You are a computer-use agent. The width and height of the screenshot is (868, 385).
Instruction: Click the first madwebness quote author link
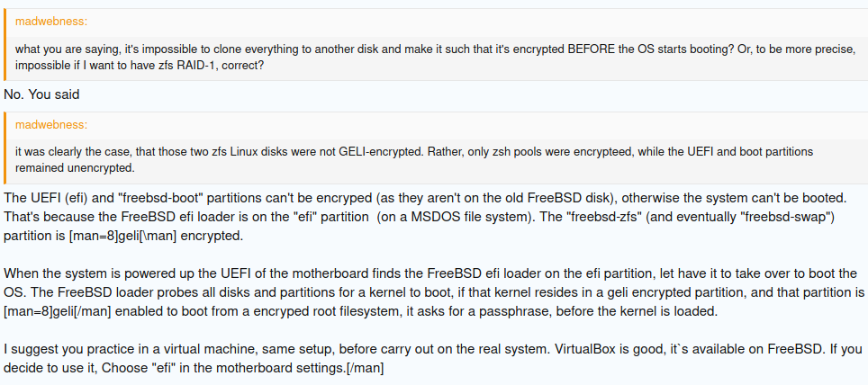tap(51, 21)
